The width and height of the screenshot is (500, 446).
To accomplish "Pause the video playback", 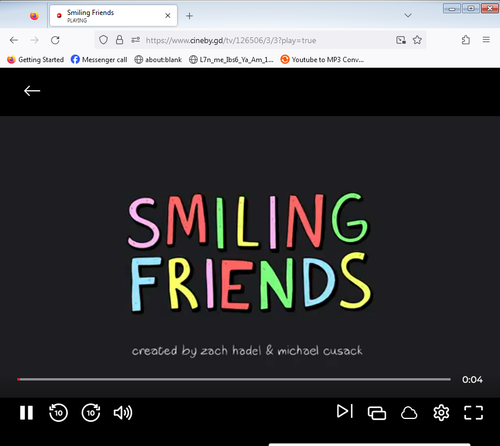I will [x=26, y=413].
